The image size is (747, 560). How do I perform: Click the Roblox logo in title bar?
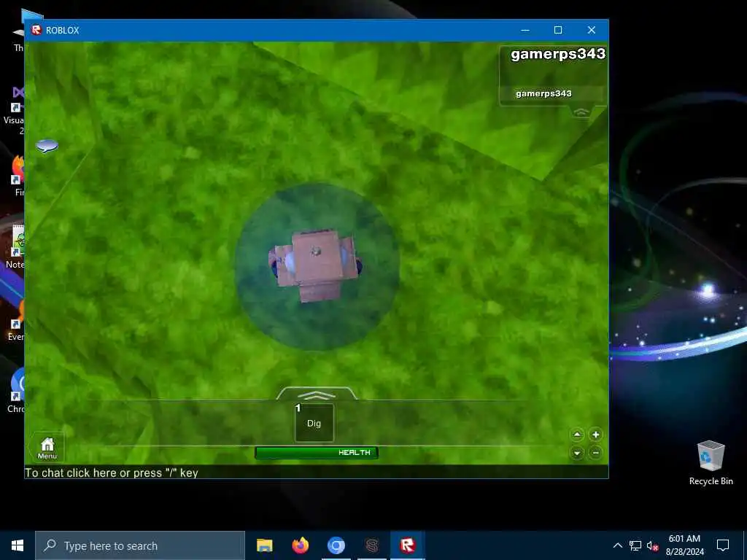pyautogui.click(x=36, y=30)
